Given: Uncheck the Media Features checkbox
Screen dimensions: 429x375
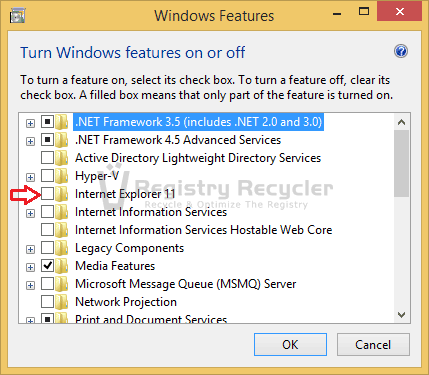Looking at the screenshot, I should (47, 266).
